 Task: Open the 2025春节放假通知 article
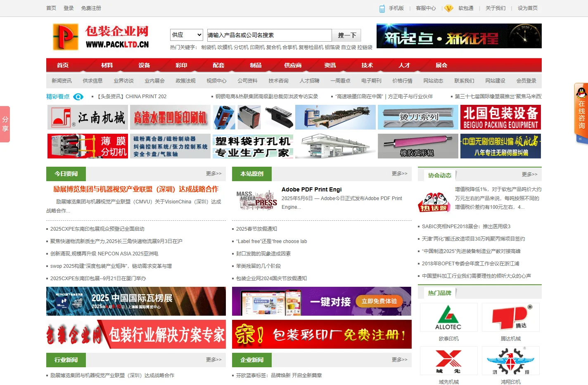point(256,229)
